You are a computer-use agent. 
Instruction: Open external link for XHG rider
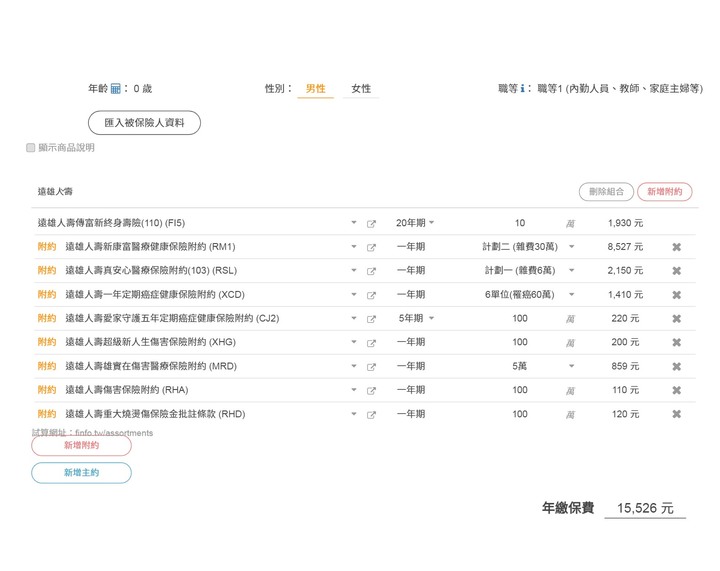click(371, 343)
